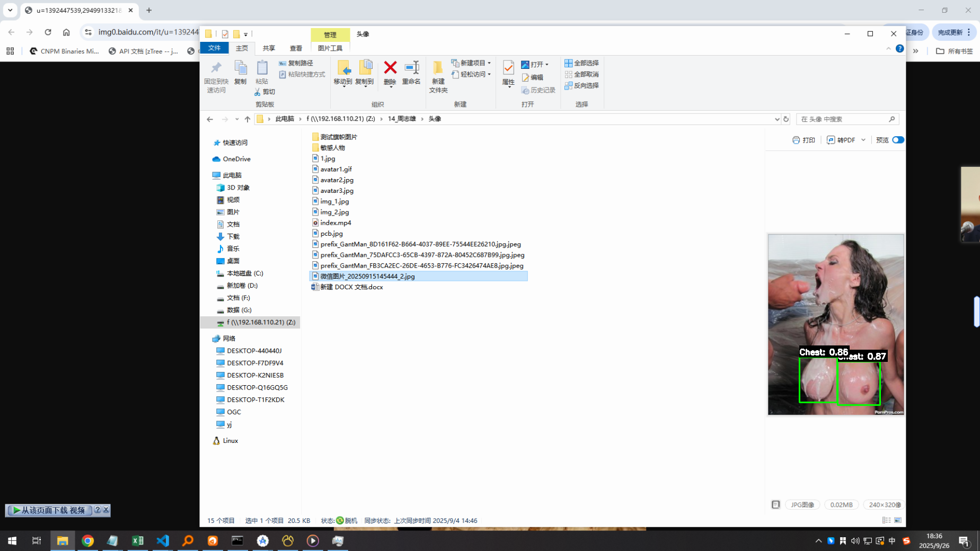Viewport: 980px width, 551px height.
Task: Open the 共享 ribbon tab
Action: pyautogui.click(x=269, y=48)
